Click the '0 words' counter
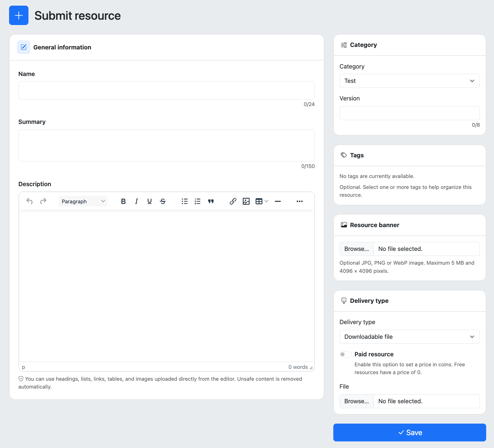494x448 pixels. tap(298, 367)
